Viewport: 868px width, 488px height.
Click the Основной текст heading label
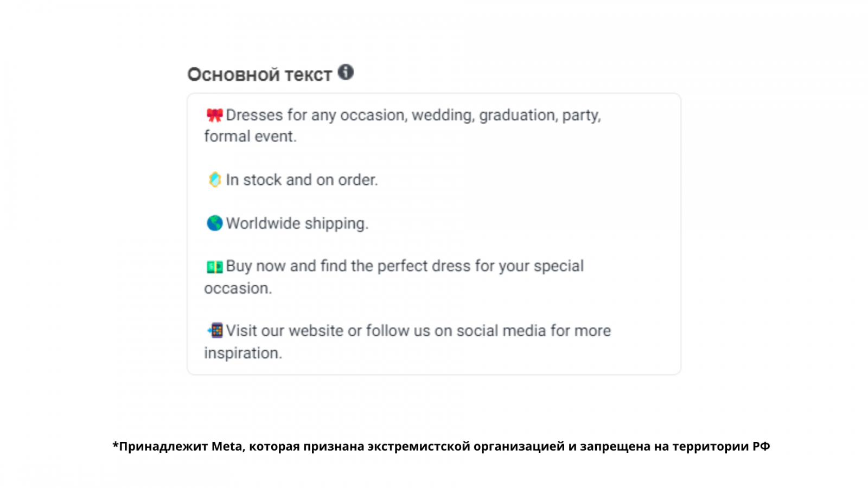tap(259, 74)
